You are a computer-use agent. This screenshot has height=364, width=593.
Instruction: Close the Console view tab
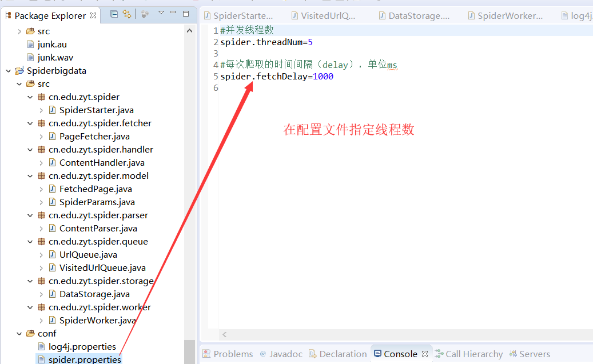pos(425,354)
